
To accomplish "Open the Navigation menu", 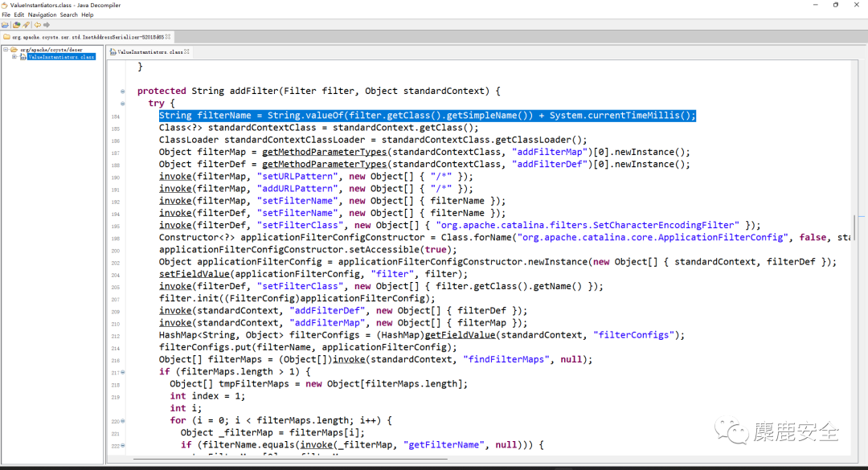I will coord(42,15).
